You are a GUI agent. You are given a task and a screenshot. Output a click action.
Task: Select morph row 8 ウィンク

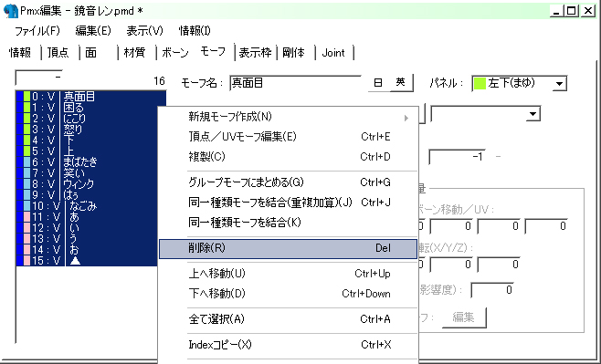87,183
